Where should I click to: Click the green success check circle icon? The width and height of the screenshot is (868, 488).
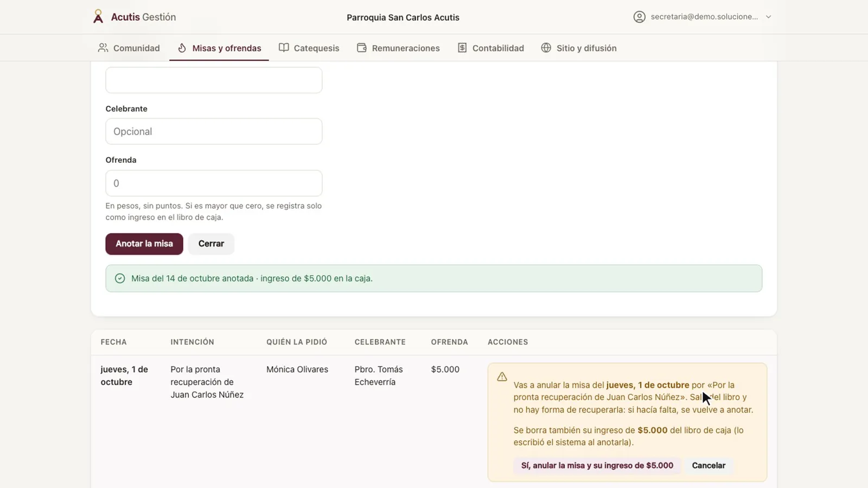point(120,278)
